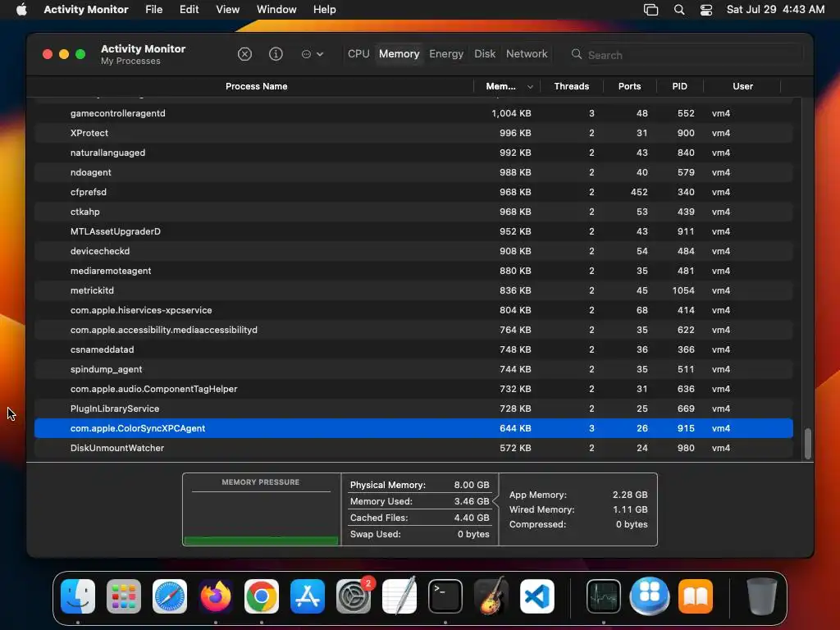
Task: Launch Firefox from the Dock
Action: click(x=216, y=596)
